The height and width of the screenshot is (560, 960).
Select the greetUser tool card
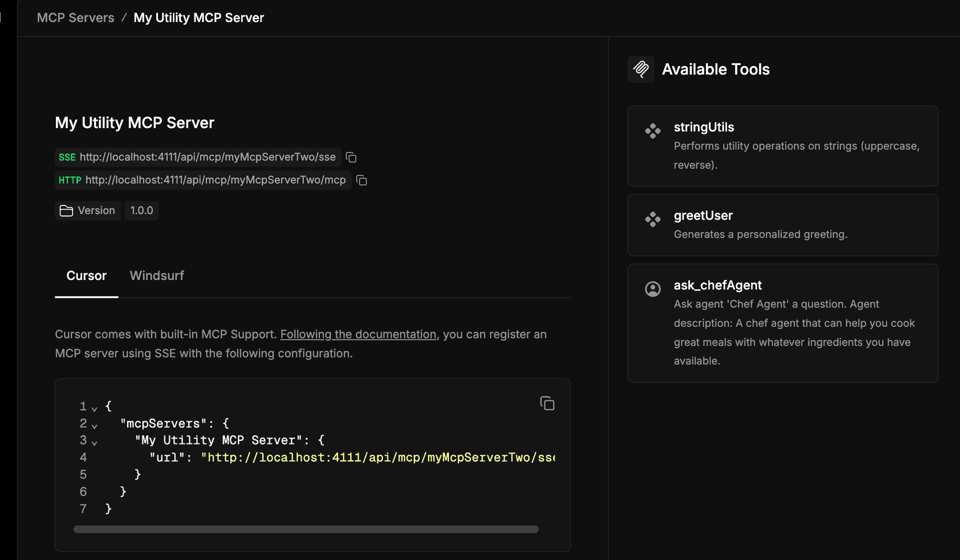tap(782, 225)
